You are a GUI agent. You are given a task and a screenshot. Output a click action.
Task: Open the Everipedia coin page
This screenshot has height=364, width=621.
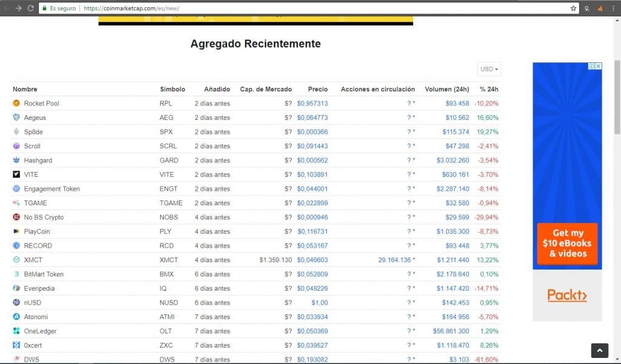[x=39, y=288]
